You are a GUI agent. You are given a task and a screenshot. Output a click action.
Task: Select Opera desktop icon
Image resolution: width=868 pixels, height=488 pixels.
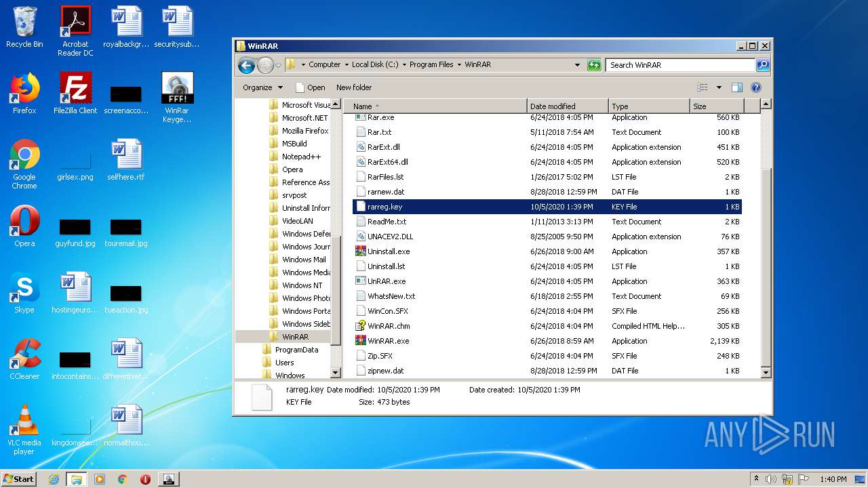pos(24,227)
